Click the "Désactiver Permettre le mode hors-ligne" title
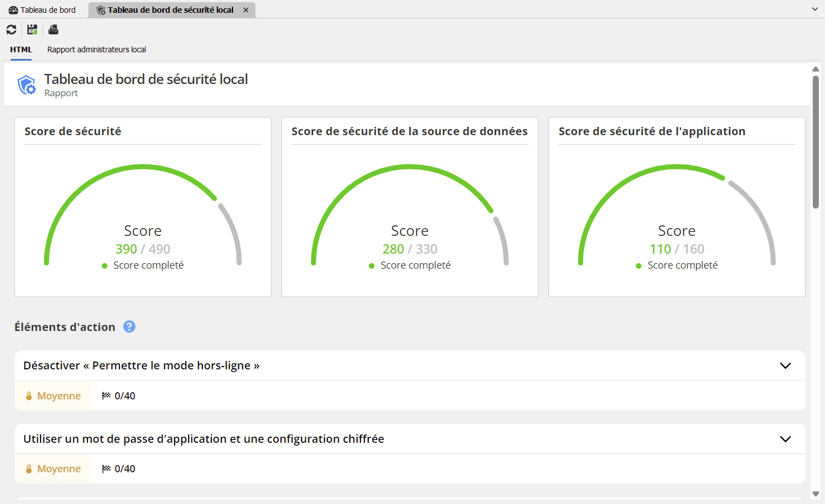This screenshot has width=825, height=504. (141, 365)
